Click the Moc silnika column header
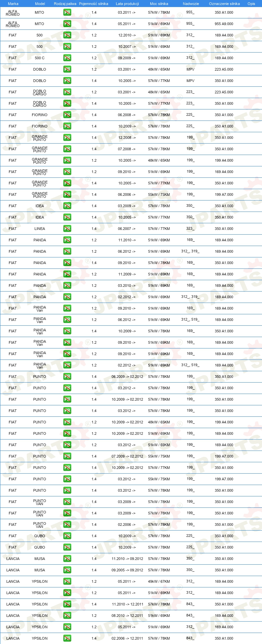This screenshot has height=644, width=262. pos(159,4)
